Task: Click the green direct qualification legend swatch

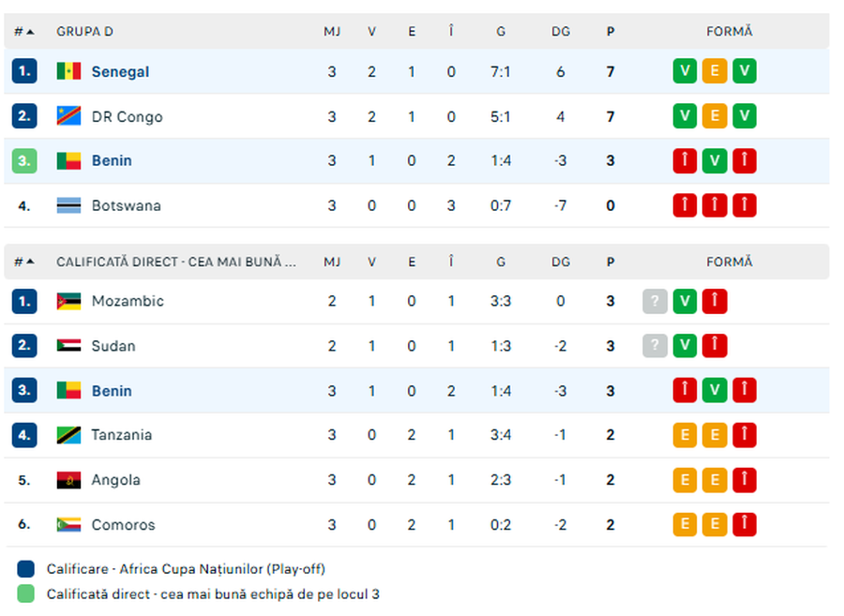Action: pos(26,593)
